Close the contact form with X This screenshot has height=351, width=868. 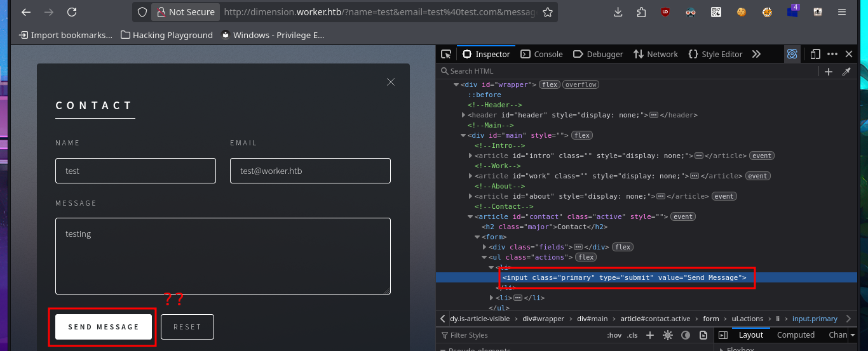pyautogui.click(x=391, y=82)
